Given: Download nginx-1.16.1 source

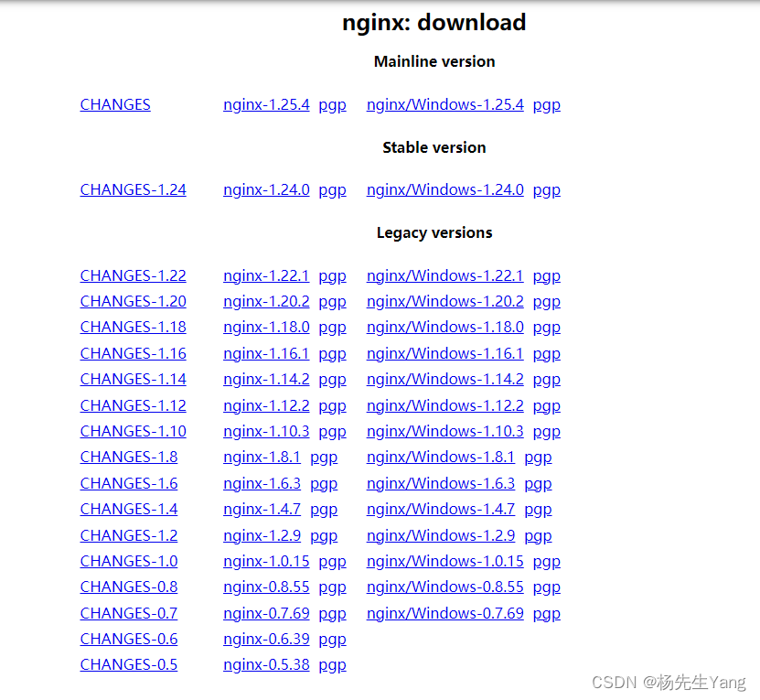Looking at the screenshot, I should pos(266,354).
